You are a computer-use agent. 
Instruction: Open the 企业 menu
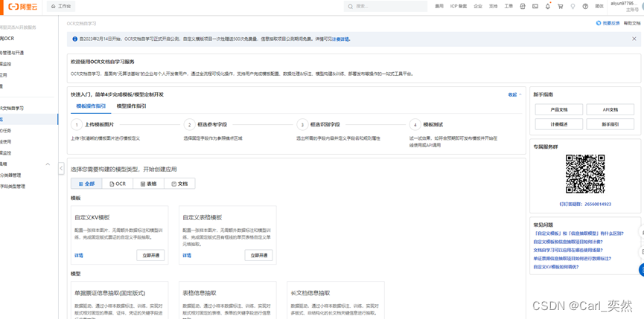(x=478, y=7)
